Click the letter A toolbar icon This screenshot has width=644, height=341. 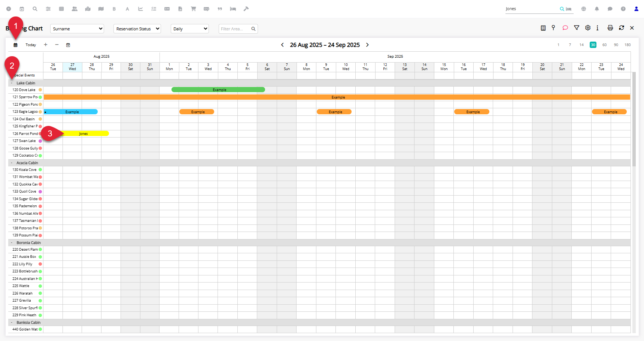tap(127, 9)
